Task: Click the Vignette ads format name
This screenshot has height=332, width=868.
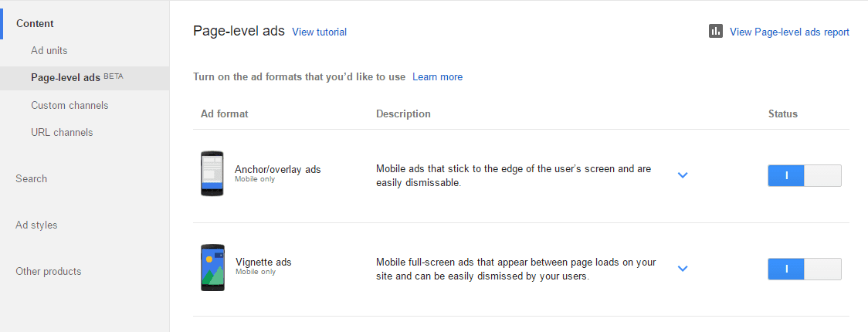Action: pyautogui.click(x=263, y=263)
